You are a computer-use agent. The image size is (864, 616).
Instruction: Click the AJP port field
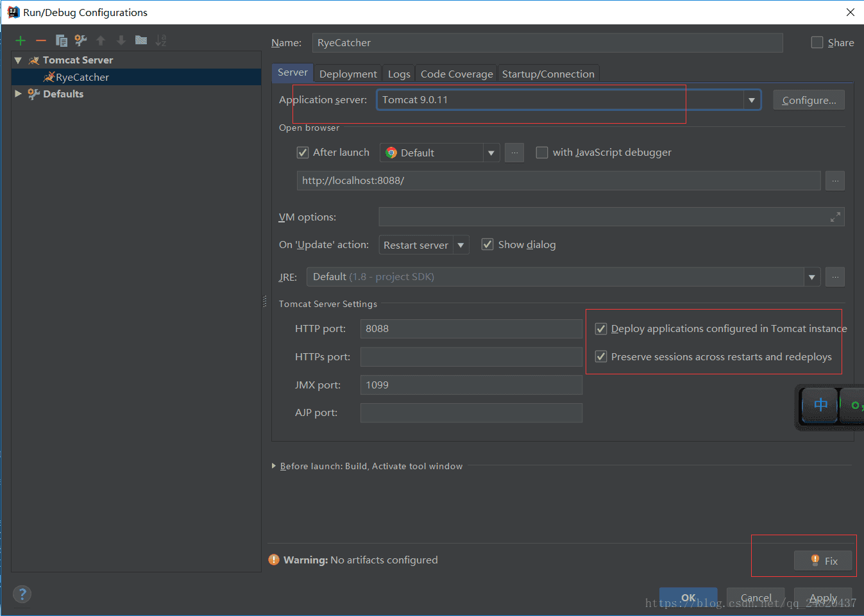[x=471, y=413]
